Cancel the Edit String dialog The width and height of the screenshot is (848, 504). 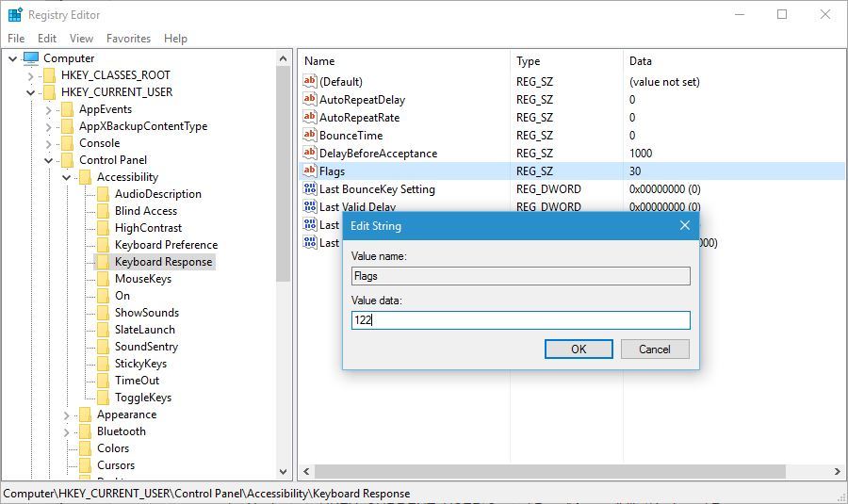click(x=655, y=349)
